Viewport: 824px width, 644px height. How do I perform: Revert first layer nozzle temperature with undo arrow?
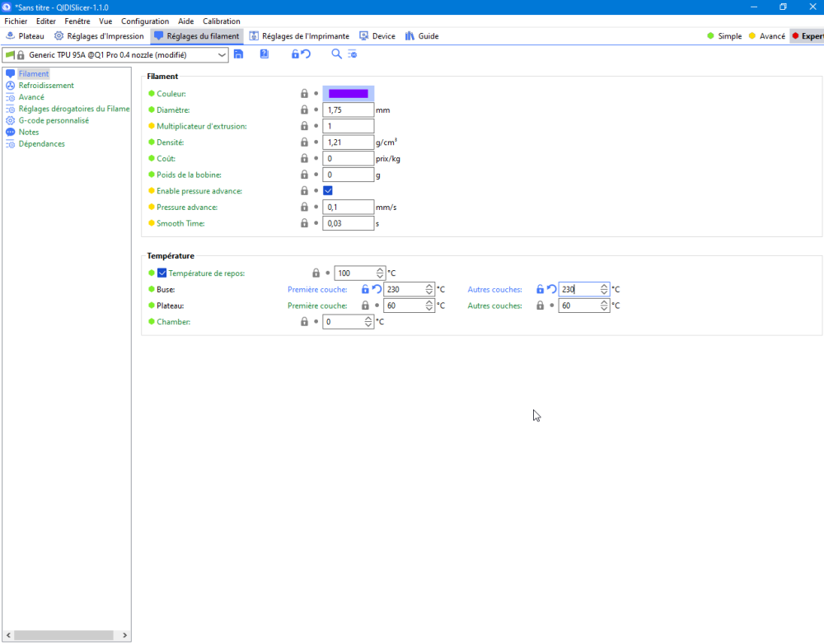[x=377, y=289]
